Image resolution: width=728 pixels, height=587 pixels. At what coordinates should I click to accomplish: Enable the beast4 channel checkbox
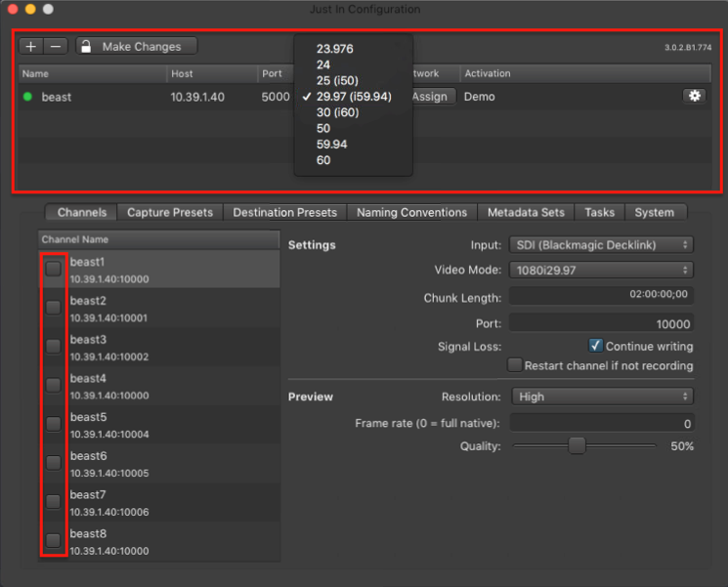(x=54, y=385)
